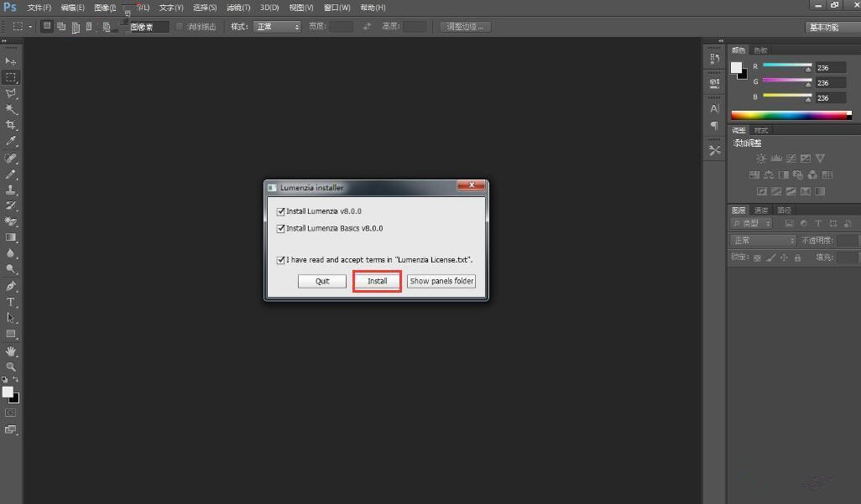Select the Pen tool
Image resolution: width=861 pixels, height=504 pixels.
click(10, 286)
